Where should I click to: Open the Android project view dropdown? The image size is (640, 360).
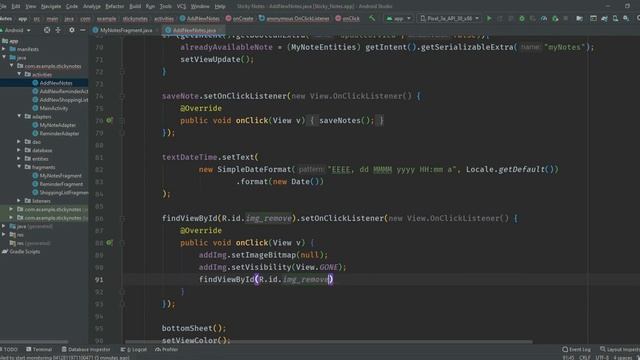coord(16,30)
